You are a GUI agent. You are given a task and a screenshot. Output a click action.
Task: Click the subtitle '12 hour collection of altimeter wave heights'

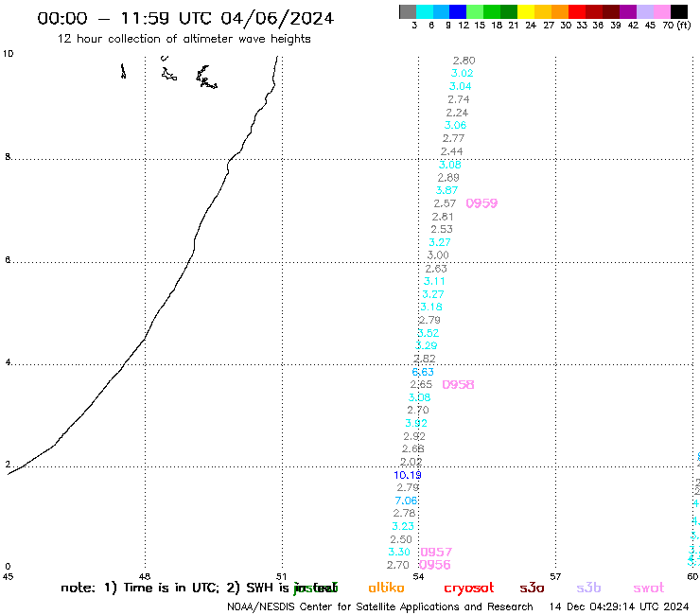click(x=184, y=39)
